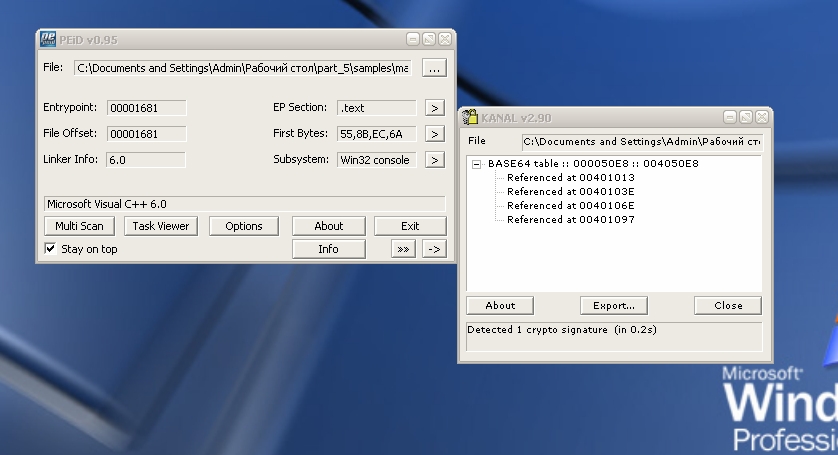The width and height of the screenshot is (838, 455).
Task: Toggle the Stay on top checkbox
Action: click(51, 249)
